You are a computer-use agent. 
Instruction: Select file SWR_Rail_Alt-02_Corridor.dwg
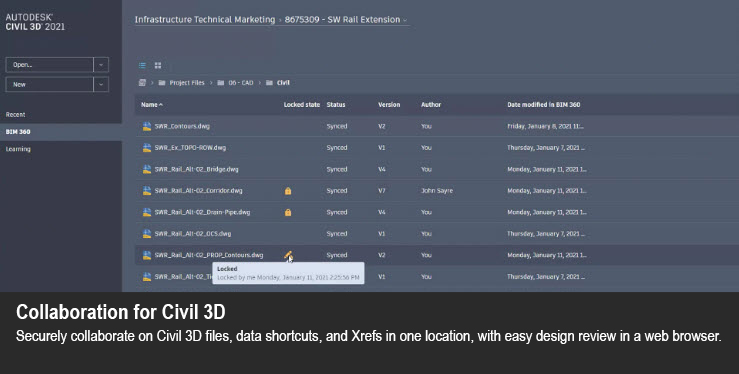[198, 191]
